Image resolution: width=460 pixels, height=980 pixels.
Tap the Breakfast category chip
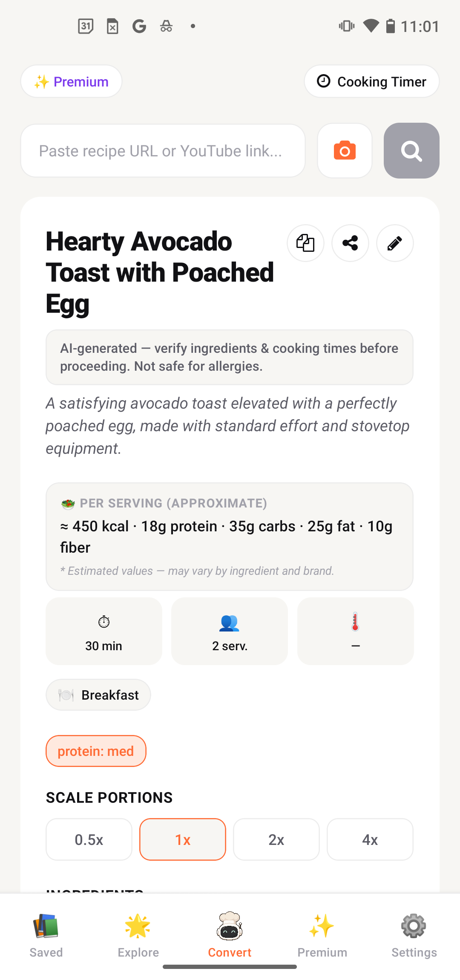click(98, 695)
